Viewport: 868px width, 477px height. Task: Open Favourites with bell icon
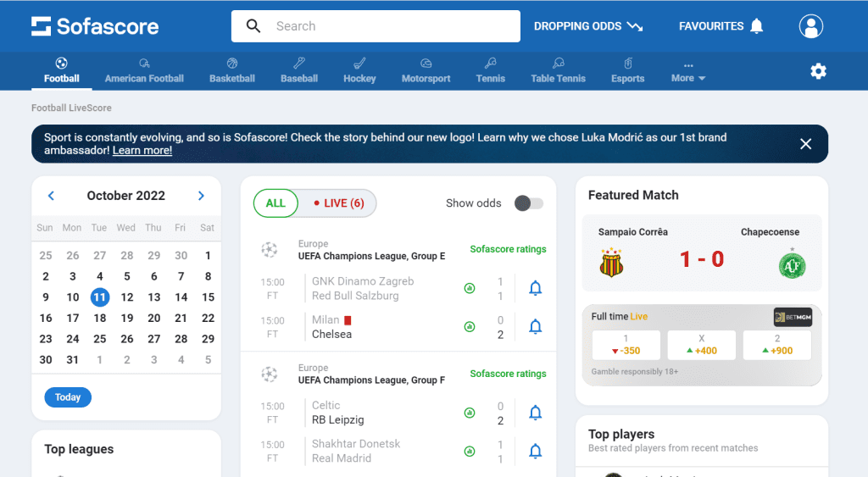[721, 26]
